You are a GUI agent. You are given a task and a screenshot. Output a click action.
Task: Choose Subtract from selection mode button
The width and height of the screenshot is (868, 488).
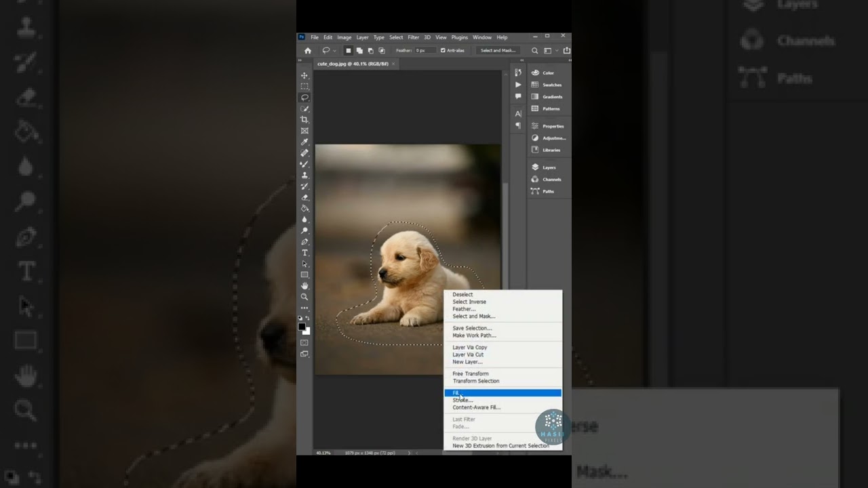coord(370,50)
